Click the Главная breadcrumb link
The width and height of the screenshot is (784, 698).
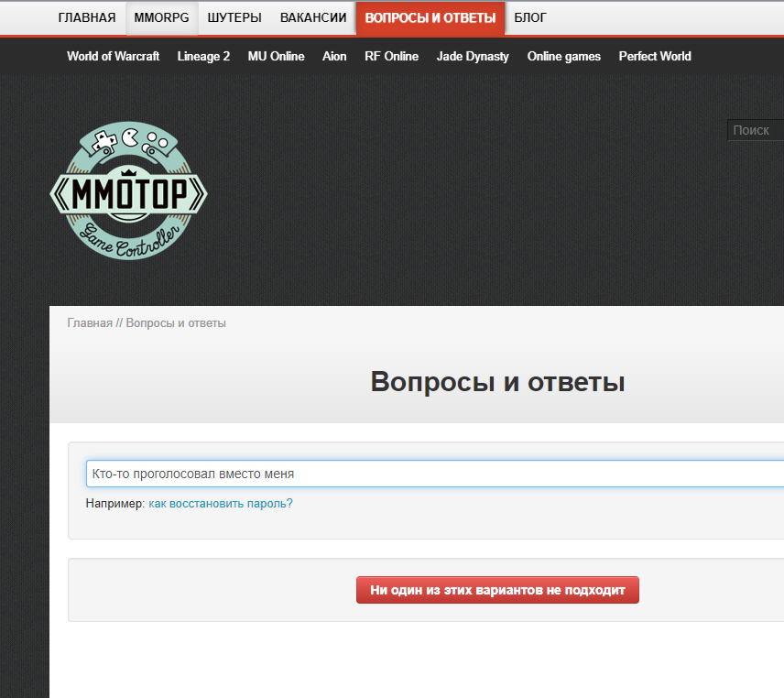coord(90,323)
